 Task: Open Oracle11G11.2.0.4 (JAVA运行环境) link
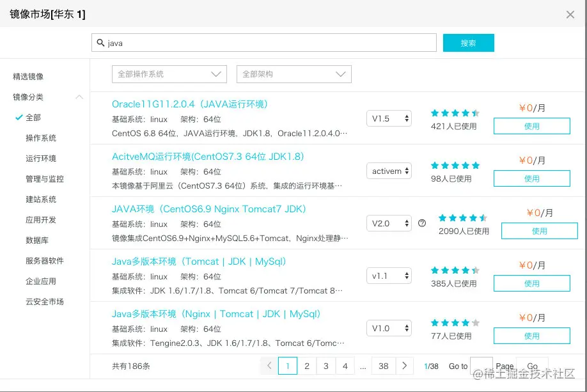point(190,104)
